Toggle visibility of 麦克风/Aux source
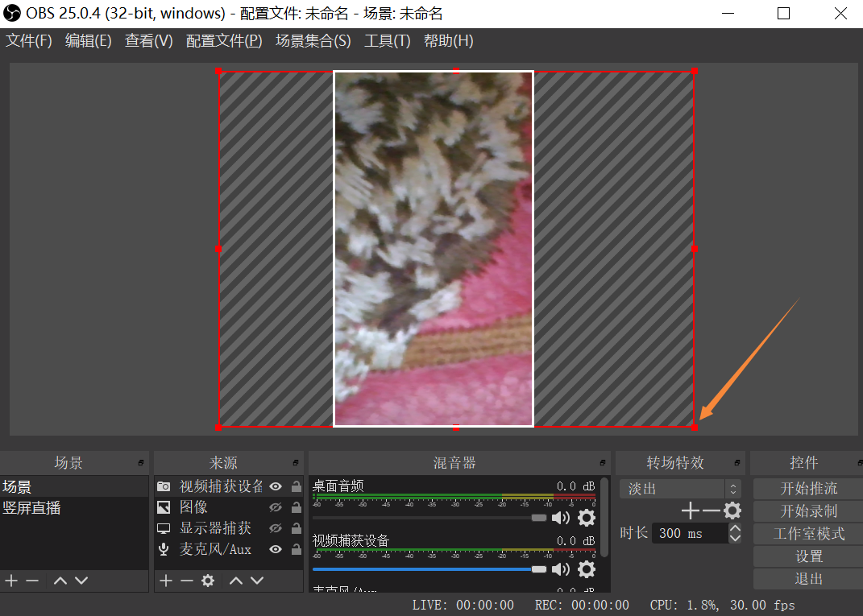863x616 pixels. click(276, 549)
